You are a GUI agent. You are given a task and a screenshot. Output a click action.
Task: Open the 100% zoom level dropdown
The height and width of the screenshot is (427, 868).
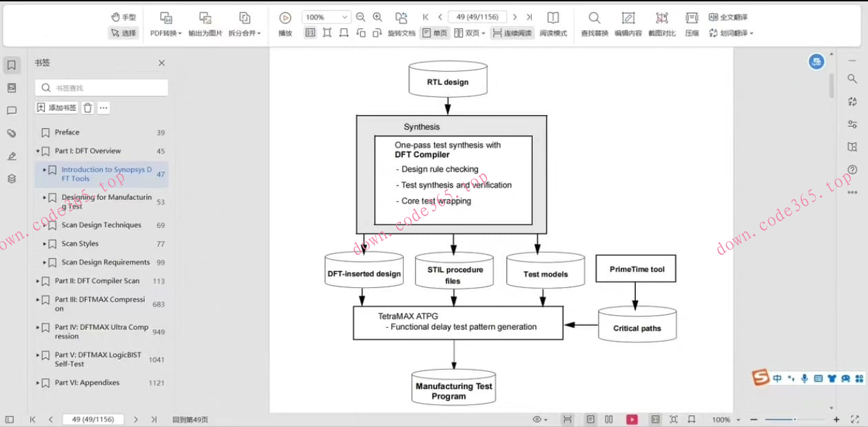(327, 17)
